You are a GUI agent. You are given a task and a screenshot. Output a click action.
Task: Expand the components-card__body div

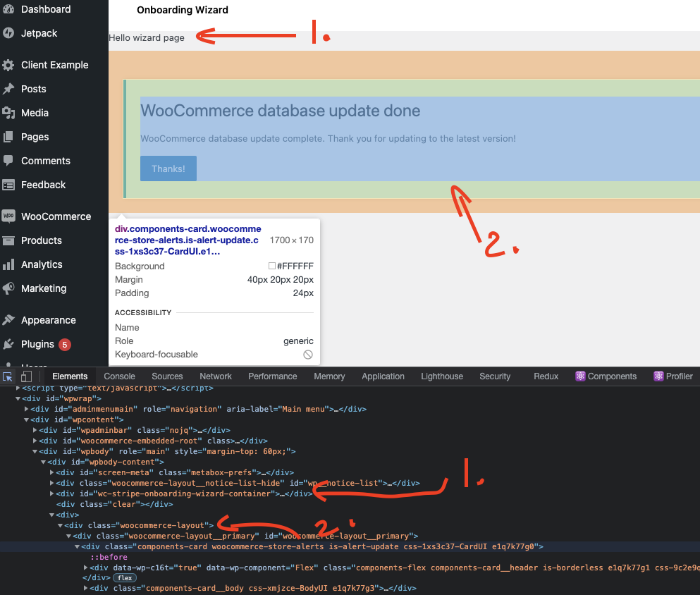point(86,588)
